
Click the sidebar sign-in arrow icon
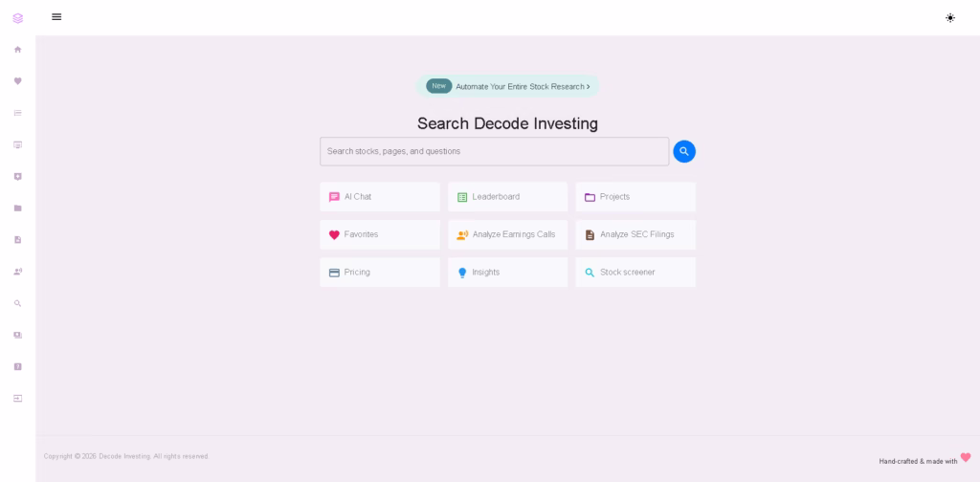click(17, 398)
